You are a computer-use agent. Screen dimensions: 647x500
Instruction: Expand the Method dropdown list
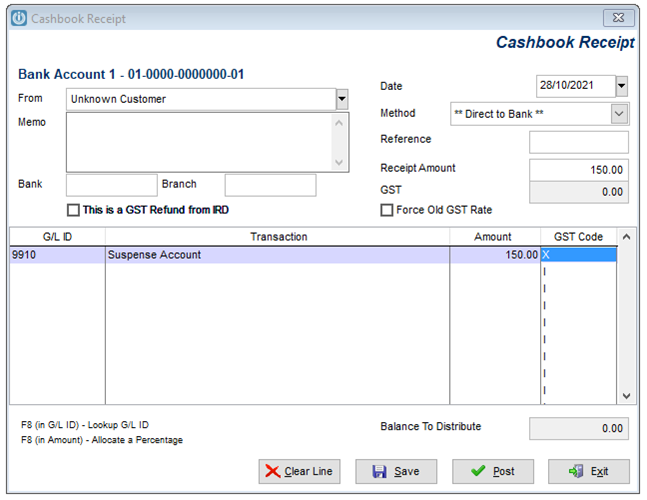(619, 114)
